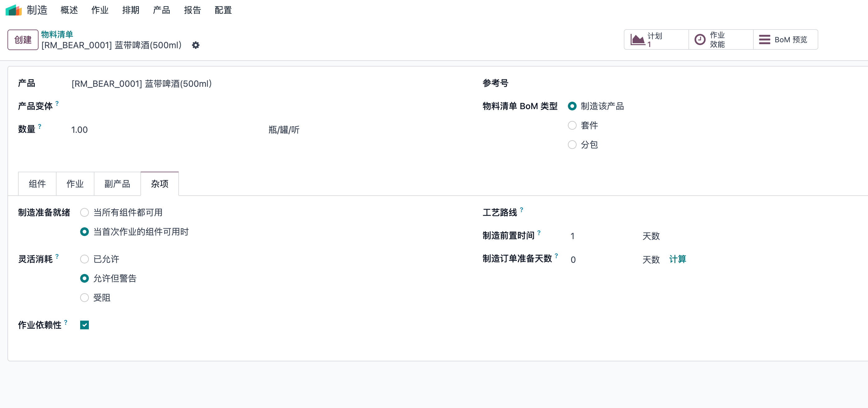
Task: Show help tooltip for 产品变体
Action: [x=57, y=104]
